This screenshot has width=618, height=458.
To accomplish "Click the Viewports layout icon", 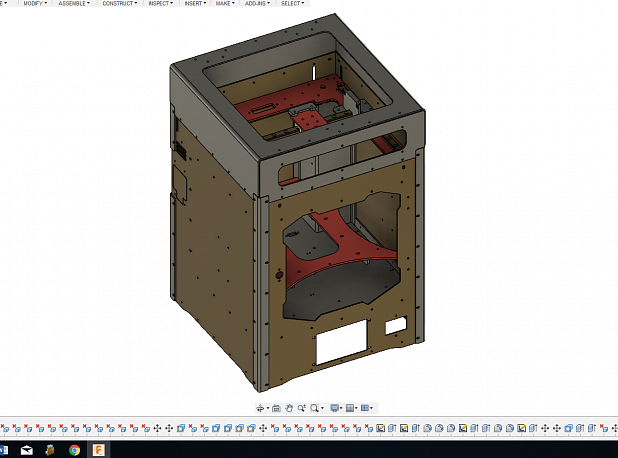I will [x=365, y=408].
